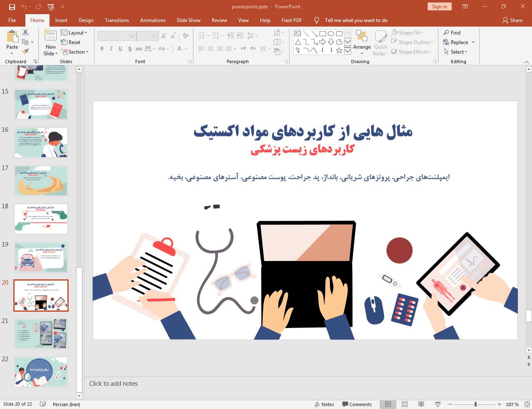
Task: Switch to the Insert tab
Action: (61, 20)
